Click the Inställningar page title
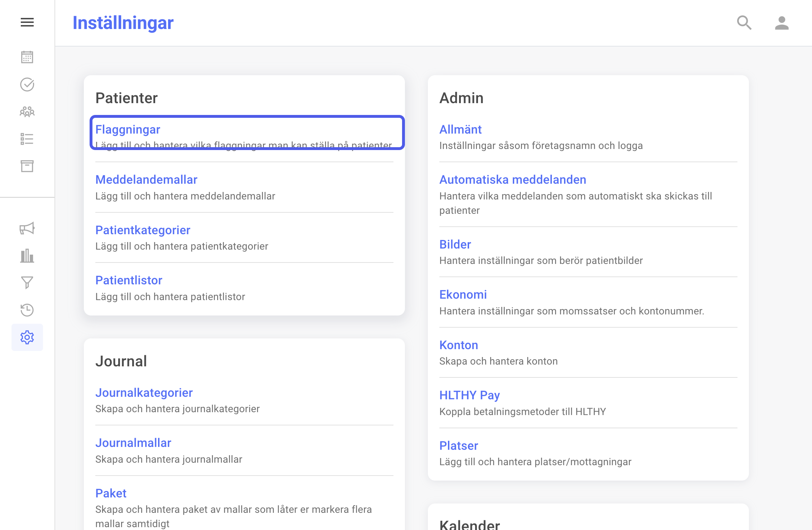 click(123, 23)
